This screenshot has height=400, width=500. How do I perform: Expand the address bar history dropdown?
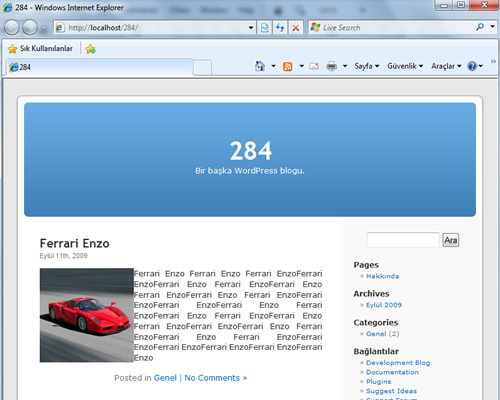click(x=251, y=28)
